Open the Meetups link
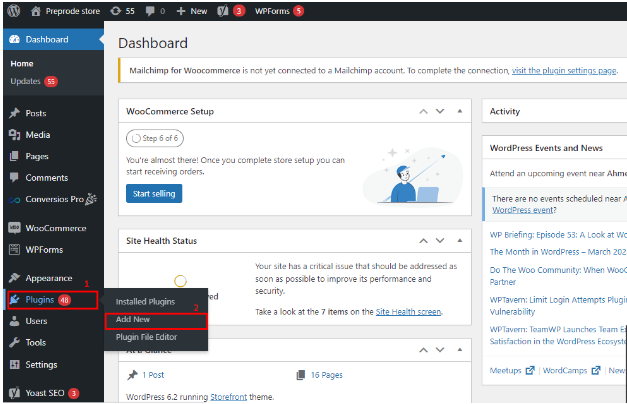The width and height of the screenshot is (627, 404). click(505, 370)
